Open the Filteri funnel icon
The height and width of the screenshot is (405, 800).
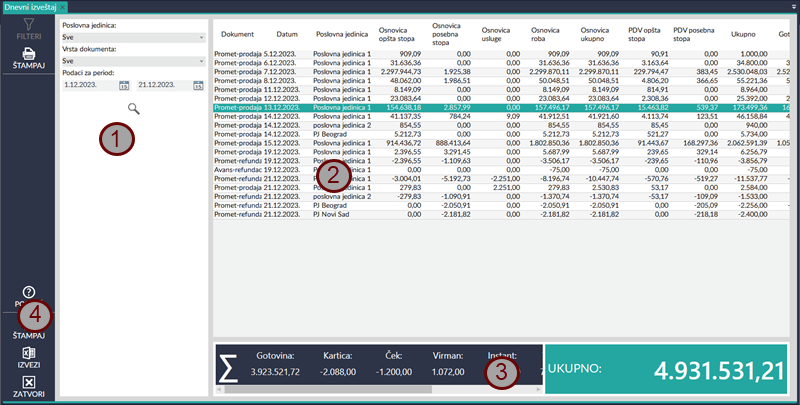point(29,24)
